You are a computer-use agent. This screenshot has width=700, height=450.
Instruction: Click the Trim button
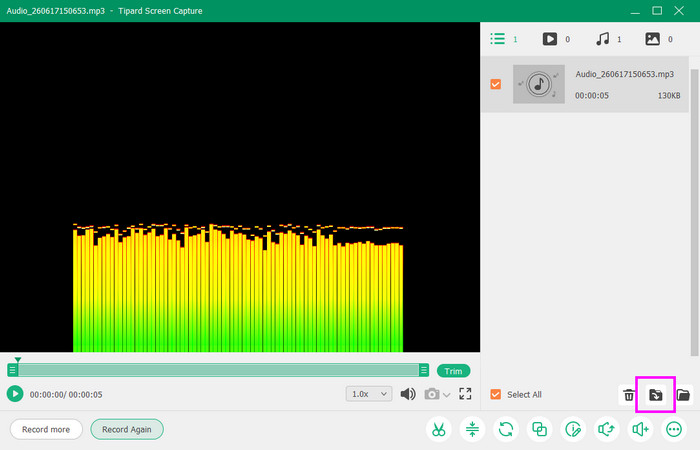click(x=453, y=371)
